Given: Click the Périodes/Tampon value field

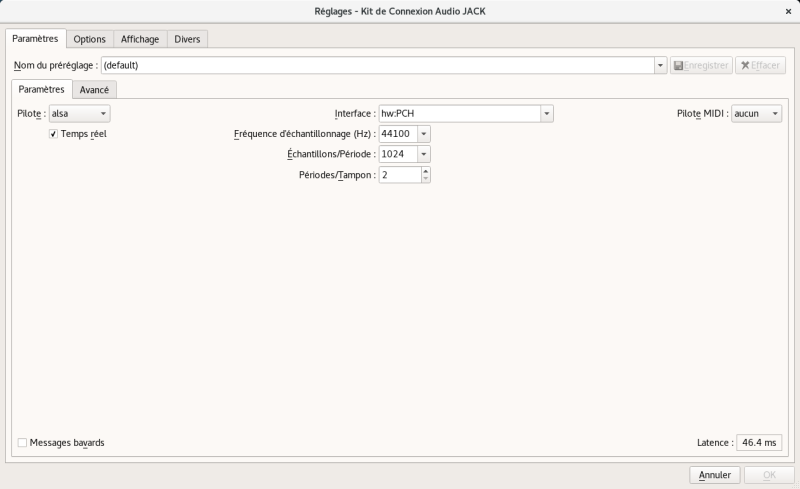Looking at the screenshot, I should coord(400,175).
